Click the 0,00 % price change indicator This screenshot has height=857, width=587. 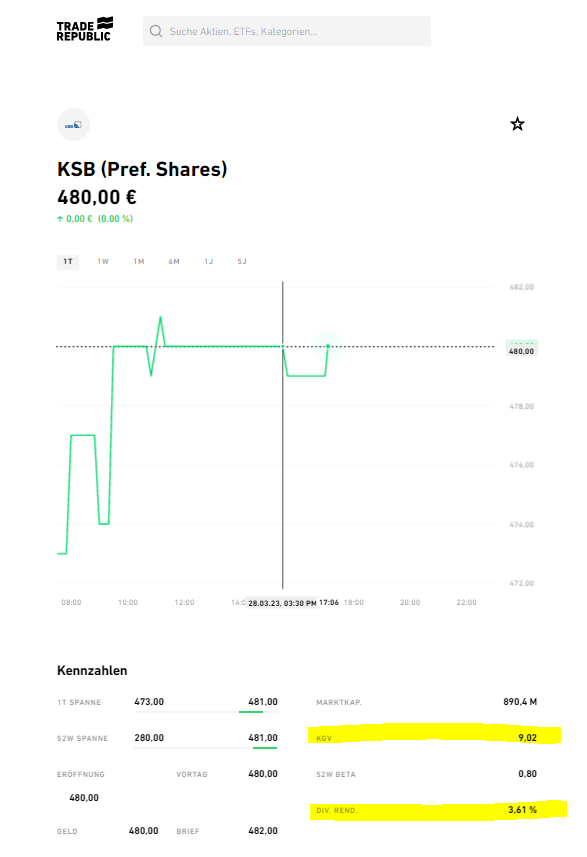tap(116, 218)
